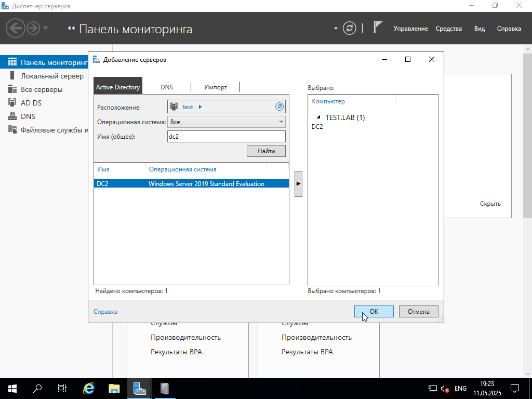
Task: Click the Отмена button
Action: coord(418,312)
